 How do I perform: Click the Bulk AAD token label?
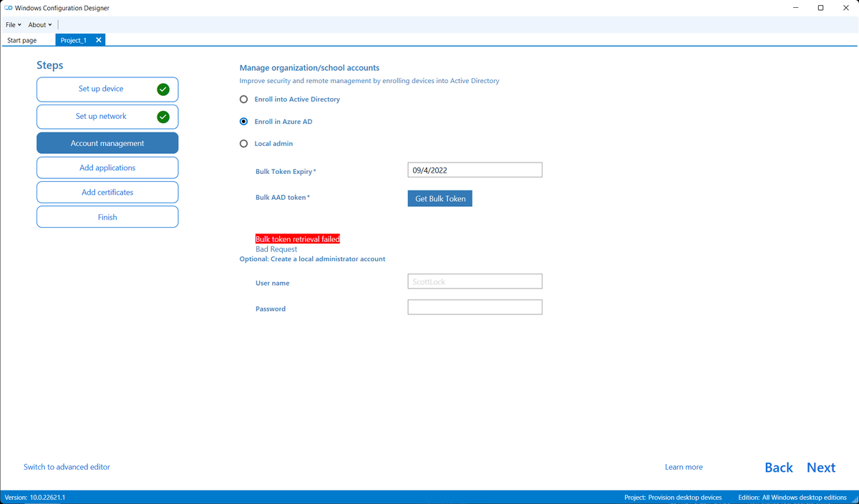tap(283, 198)
